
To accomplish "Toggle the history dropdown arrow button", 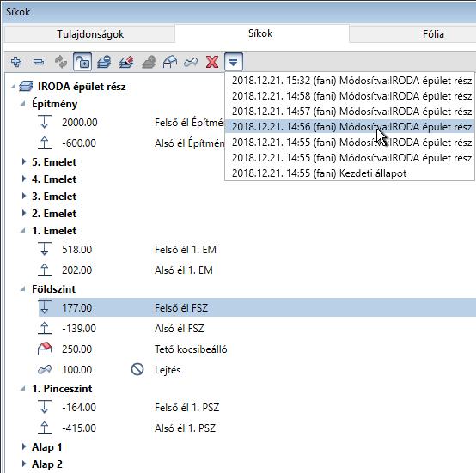I will coord(233,62).
